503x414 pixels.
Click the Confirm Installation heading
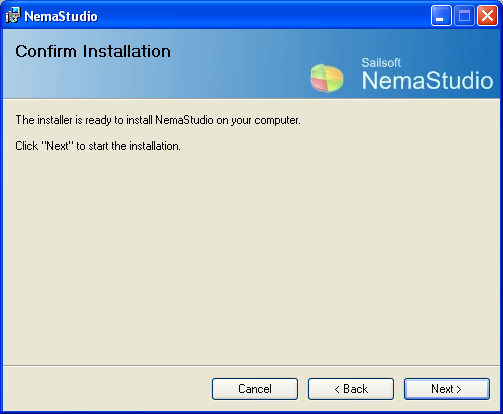(93, 51)
